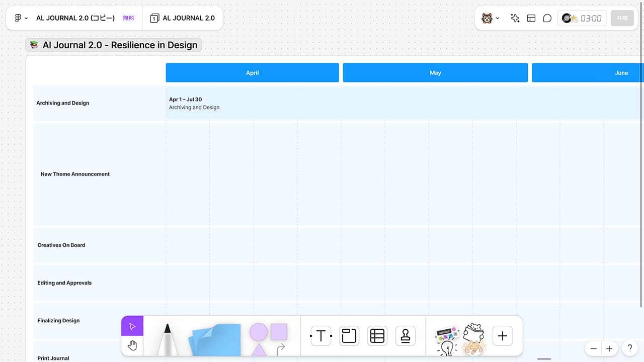Select the connector arrow tool
Screen dimensions: 644x362
[x=281, y=348]
